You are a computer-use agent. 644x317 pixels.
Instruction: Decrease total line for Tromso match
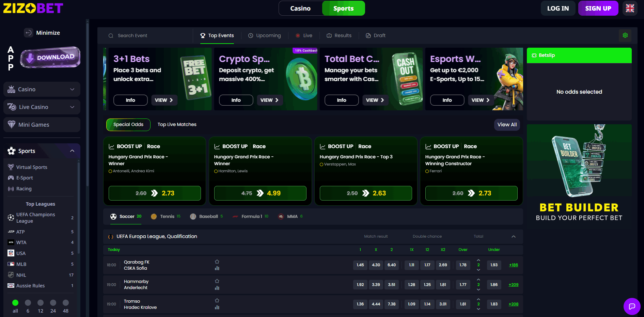(x=478, y=309)
